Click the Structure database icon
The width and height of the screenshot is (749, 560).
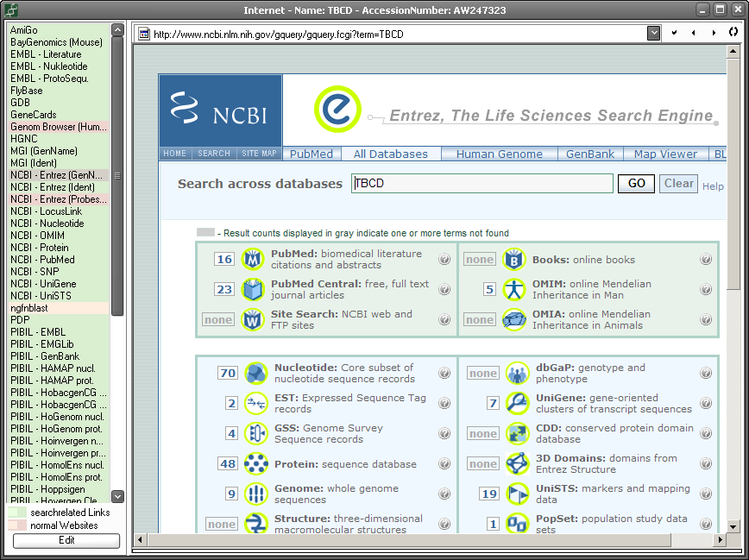coord(256,523)
